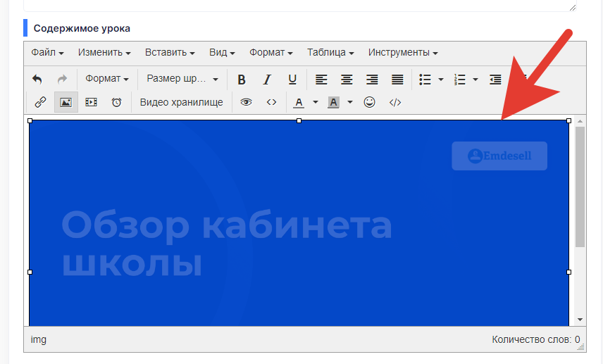Decrease indent of paragraph

(x=495, y=80)
